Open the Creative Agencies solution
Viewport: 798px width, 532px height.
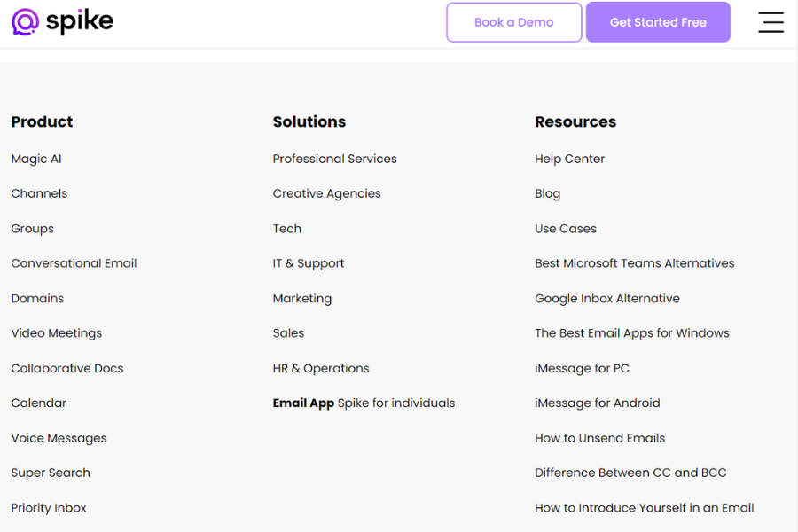pyautogui.click(x=326, y=193)
